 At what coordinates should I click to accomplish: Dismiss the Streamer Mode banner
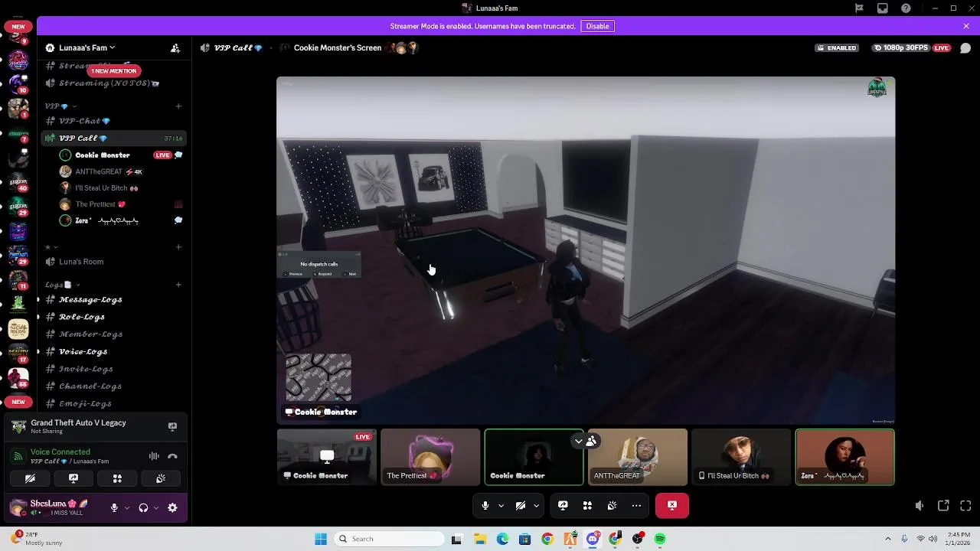tap(966, 26)
